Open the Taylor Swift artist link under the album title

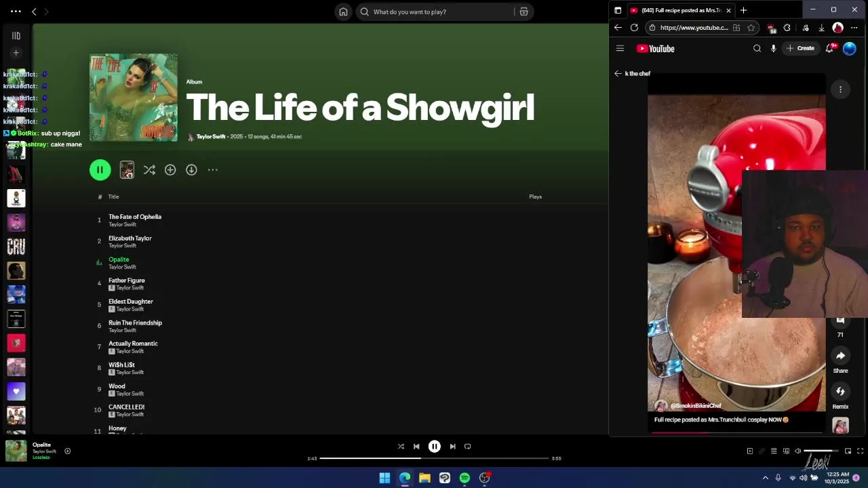click(211, 137)
